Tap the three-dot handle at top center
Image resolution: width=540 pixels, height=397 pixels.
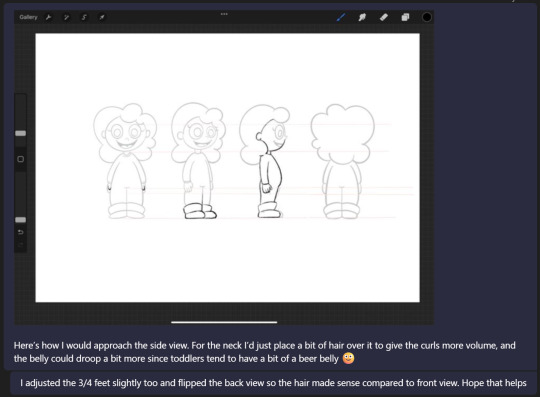click(x=224, y=14)
